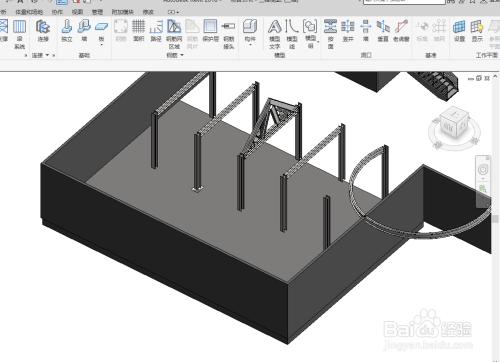Switch to the 体量和场地 ribbon tab
The image size is (500, 362).
click(x=29, y=12)
